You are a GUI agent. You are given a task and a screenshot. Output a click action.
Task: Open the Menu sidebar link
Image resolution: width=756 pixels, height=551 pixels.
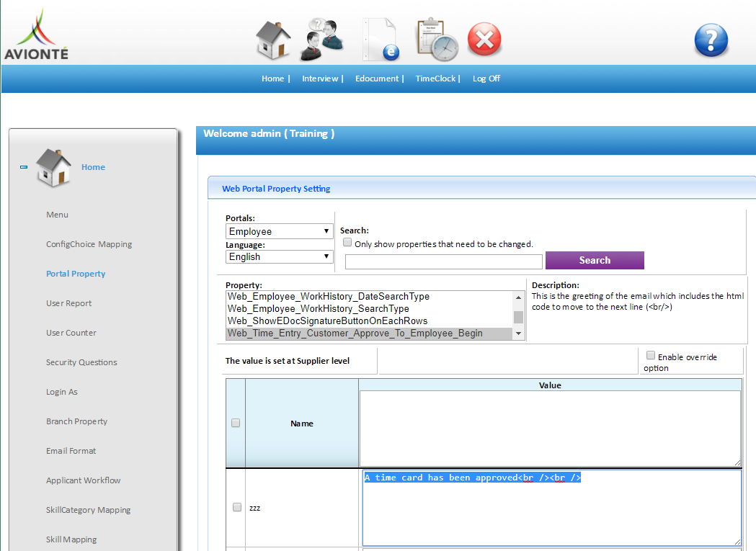pos(57,215)
